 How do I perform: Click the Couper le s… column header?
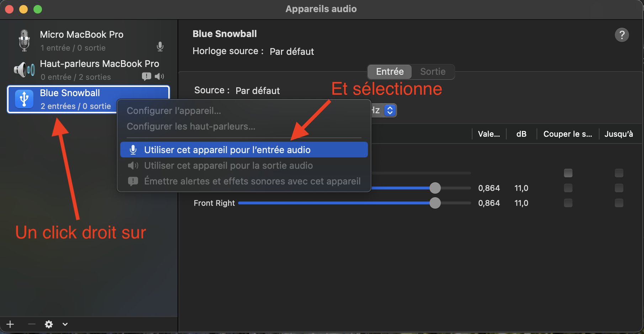568,134
